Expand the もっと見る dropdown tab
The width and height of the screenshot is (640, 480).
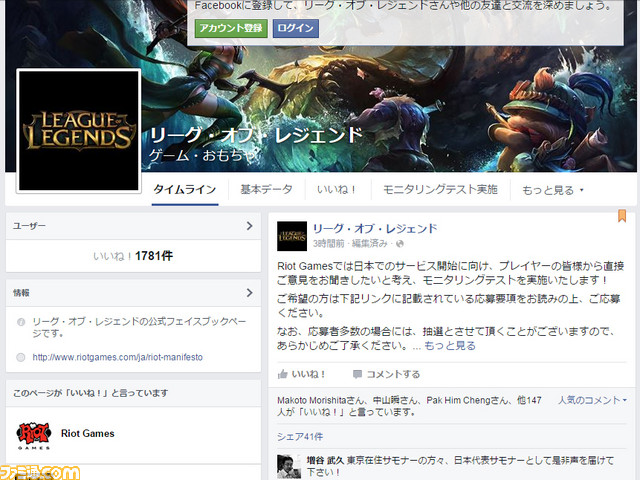click(553, 190)
